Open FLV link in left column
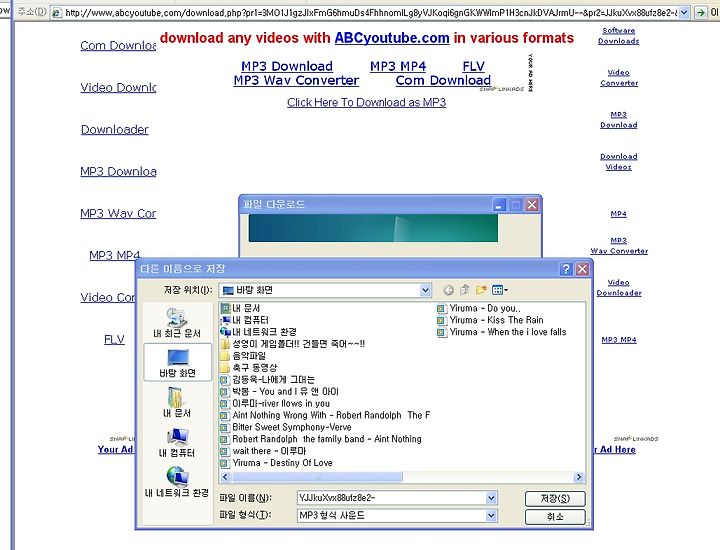 [x=114, y=339]
